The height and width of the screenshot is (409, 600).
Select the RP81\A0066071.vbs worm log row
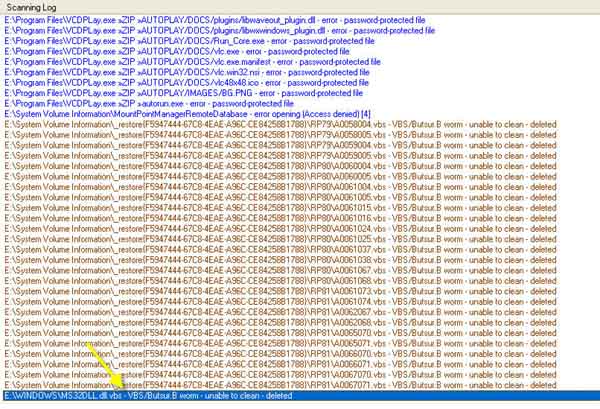click(280, 364)
